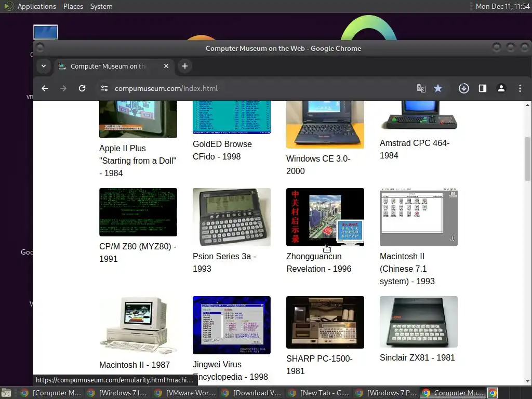The image size is (532, 399).
Task: Open the Chrome downloads icon
Action: coord(464,88)
